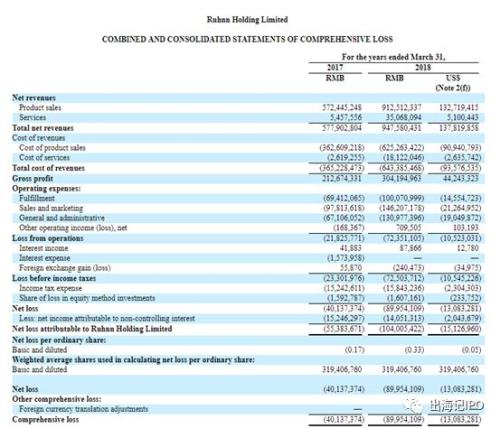Viewport: 500px width, 428px height.
Task: Select "Net loss attributable to Ruhnn Holding Limited" label
Action: 92,329
